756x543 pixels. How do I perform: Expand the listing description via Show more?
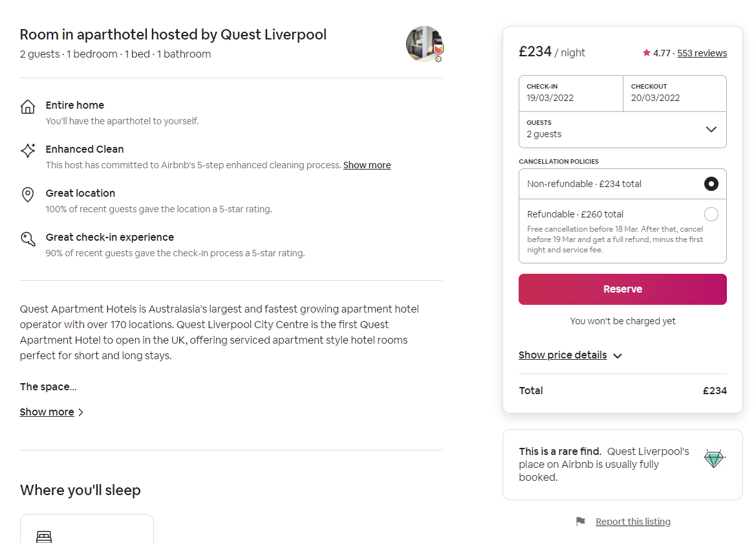[x=47, y=412]
